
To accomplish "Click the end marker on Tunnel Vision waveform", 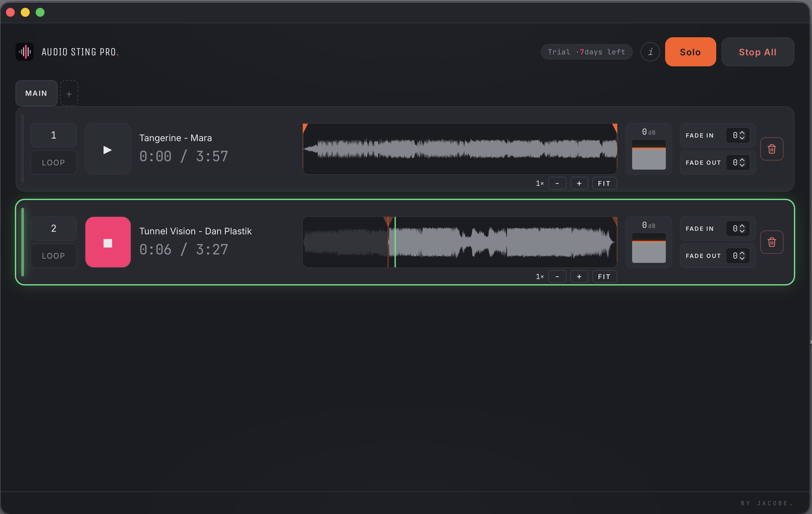I will [x=615, y=221].
